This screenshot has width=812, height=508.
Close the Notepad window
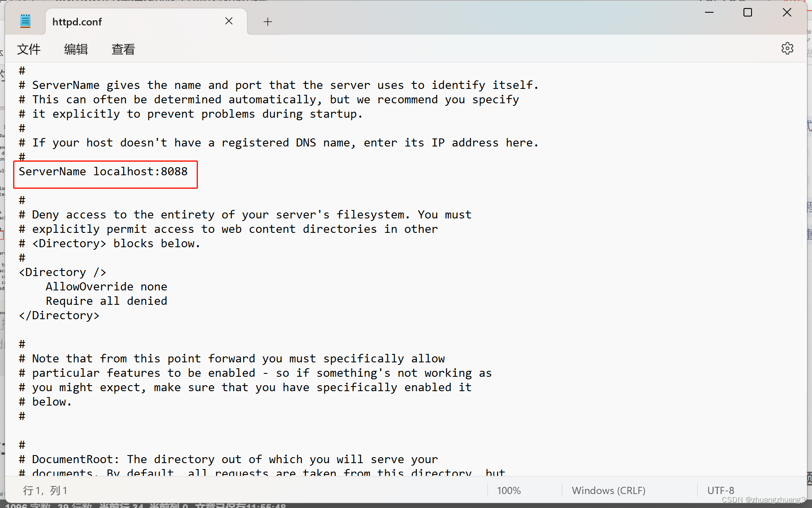(x=787, y=13)
